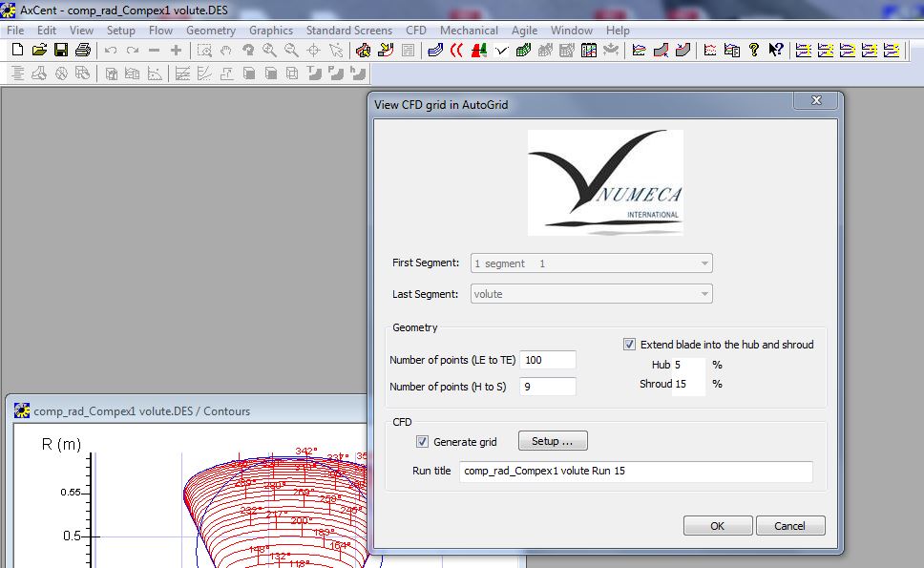Click the New document toolbar icon
The width and height of the screenshot is (924, 568).
17,51
